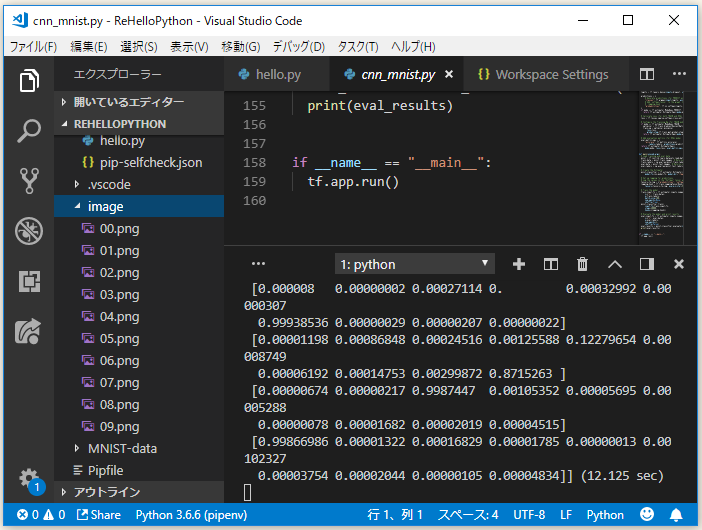Open the Explorer view in activity bar
This screenshot has height=530, width=702.
point(29,81)
